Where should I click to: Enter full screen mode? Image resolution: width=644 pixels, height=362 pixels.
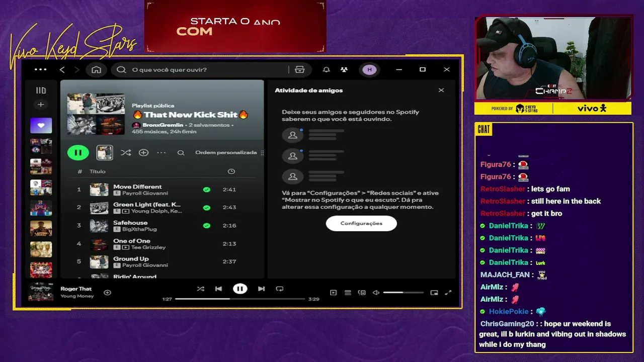click(448, 292)
